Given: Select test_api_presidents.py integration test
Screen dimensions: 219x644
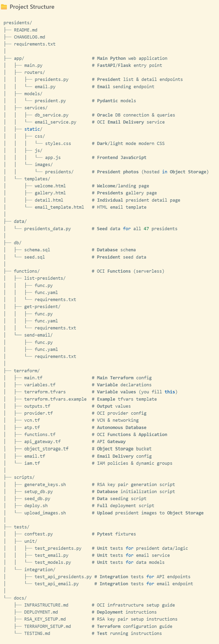Looking at the screenshot, I should click(x=63, y=577).
